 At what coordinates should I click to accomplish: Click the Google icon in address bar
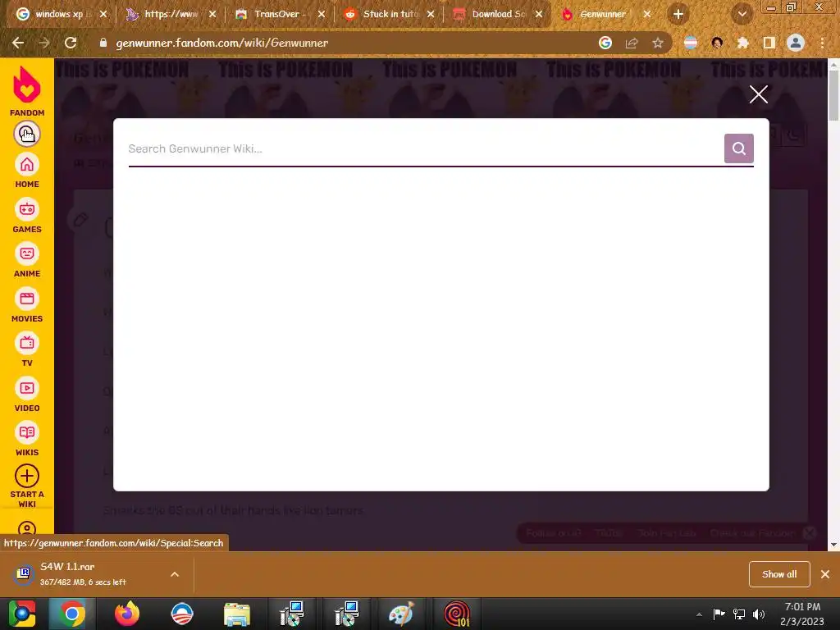point(605,43)
